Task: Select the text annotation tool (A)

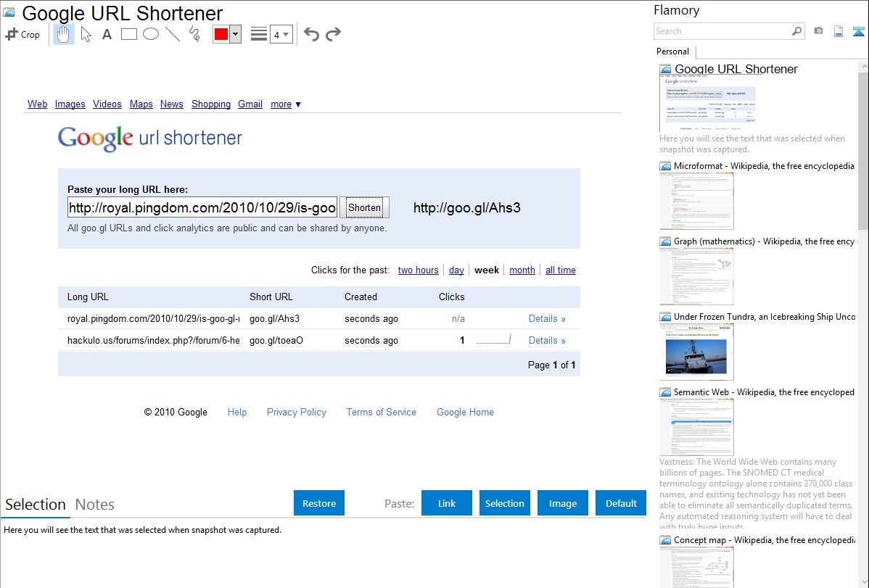Action: point(107,34)
